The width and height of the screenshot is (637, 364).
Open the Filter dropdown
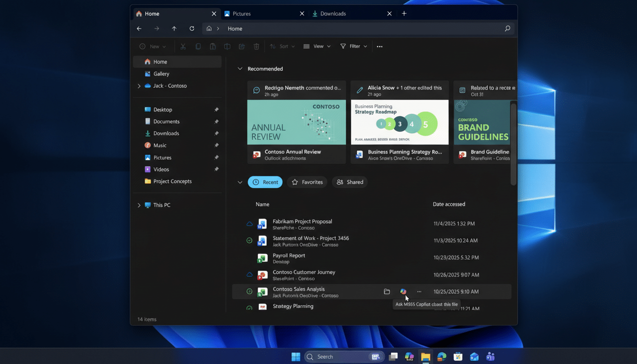coord(353,46)
